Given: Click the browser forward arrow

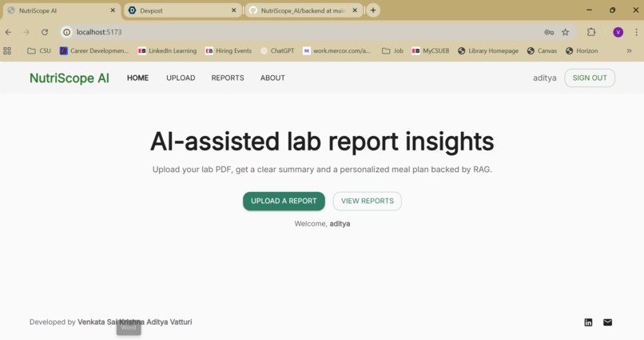Looking at the screenshot, I should pos(26,32).
